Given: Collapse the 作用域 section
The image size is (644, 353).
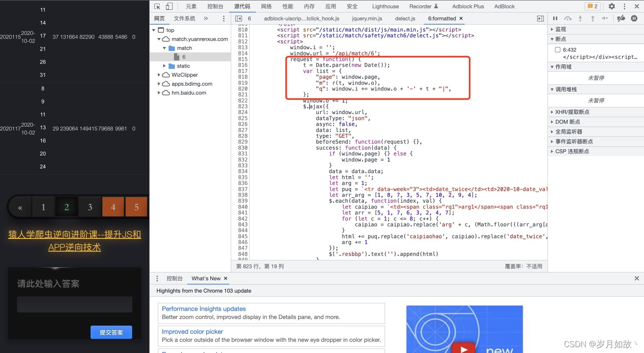Looking at the screenshot, I should [596, 67].
